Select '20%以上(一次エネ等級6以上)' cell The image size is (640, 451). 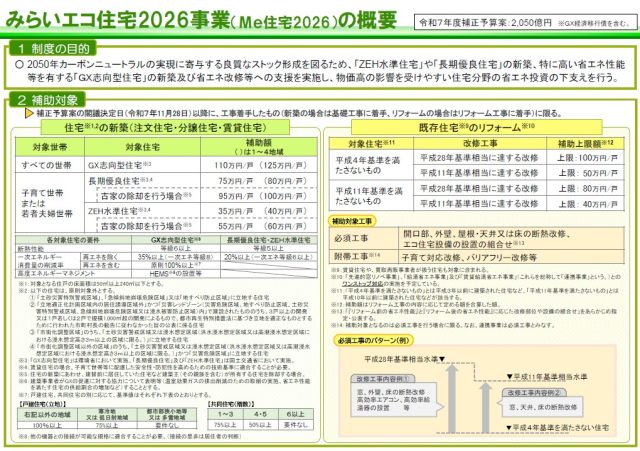pyautogui.click(x=269, y=257)
